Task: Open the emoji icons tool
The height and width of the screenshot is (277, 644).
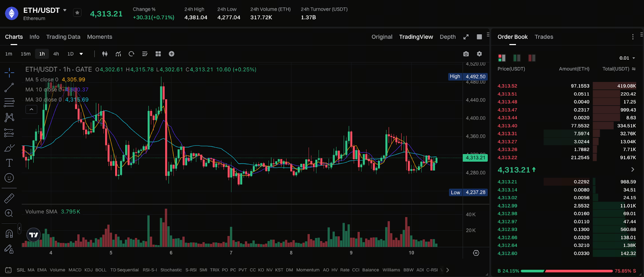Action: pyautogui.click(x=9, y=178)
